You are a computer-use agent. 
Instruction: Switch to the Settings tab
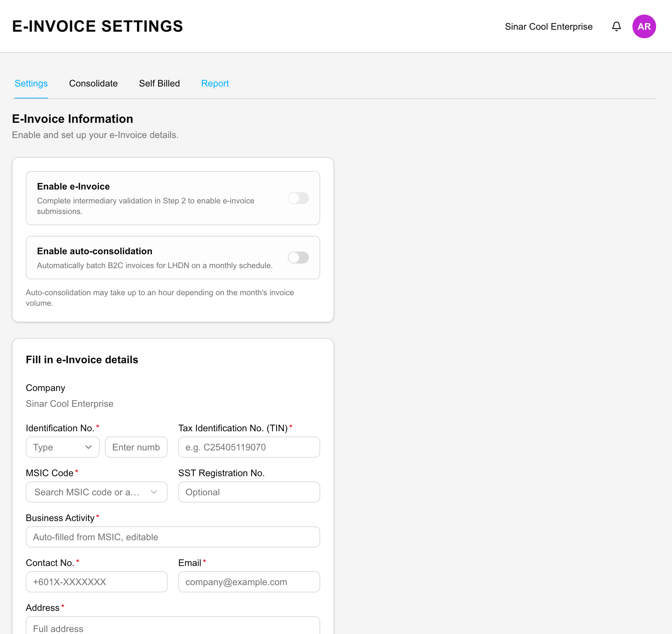point(31,84)
